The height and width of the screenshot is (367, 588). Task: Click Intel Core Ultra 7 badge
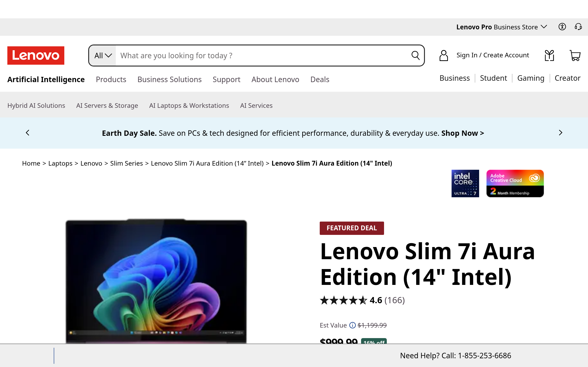click(x=465, y=183)
